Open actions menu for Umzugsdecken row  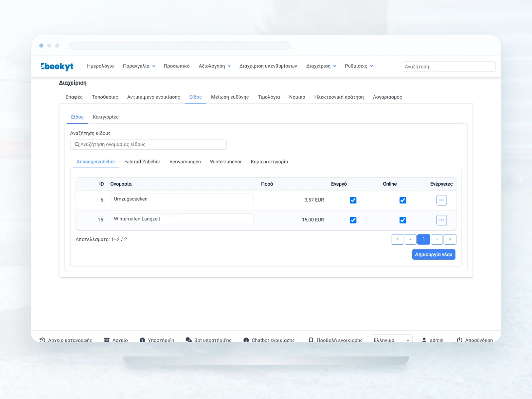[441, 200]
